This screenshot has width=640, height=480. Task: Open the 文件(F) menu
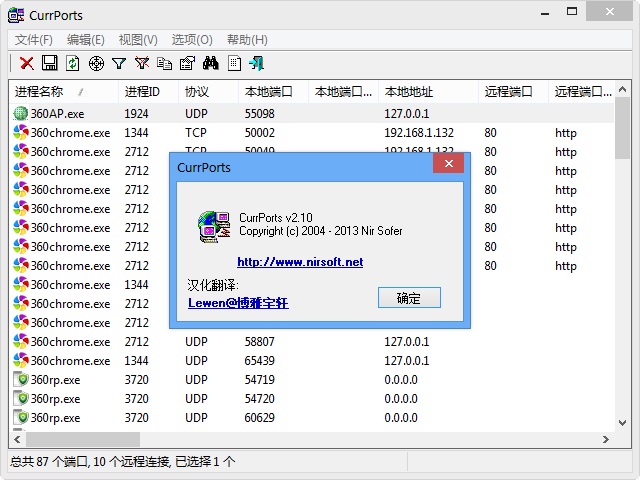(33, 40)
